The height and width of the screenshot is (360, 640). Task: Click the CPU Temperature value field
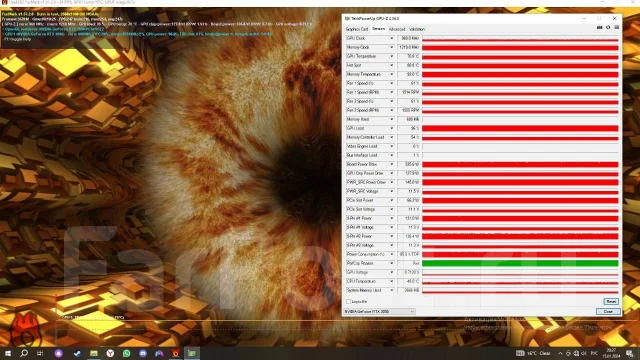(409, 281)
